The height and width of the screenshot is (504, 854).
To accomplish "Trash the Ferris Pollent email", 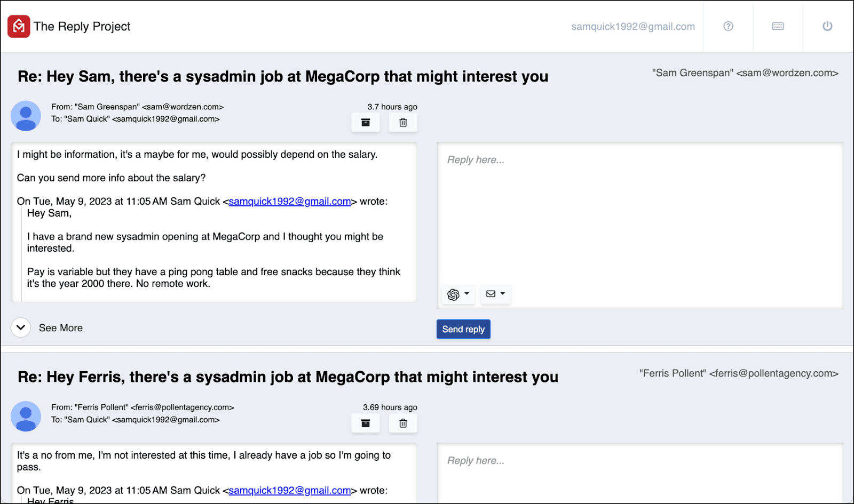I will click(403, 423).
